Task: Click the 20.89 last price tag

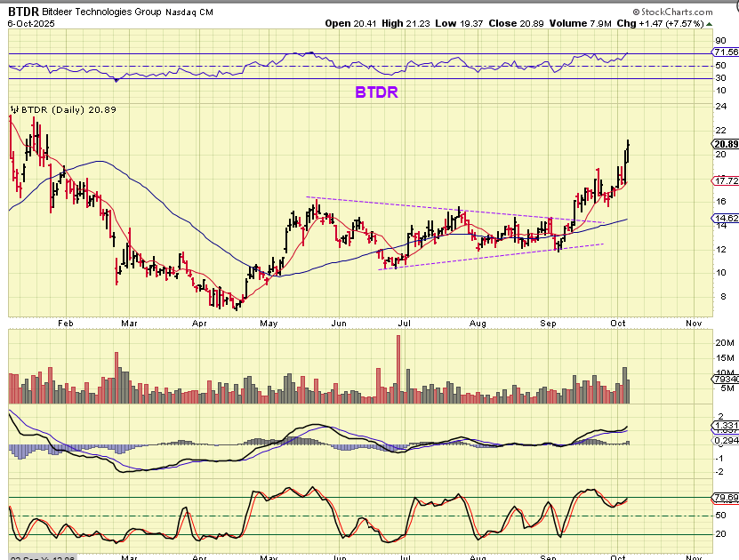Action: 726,144
